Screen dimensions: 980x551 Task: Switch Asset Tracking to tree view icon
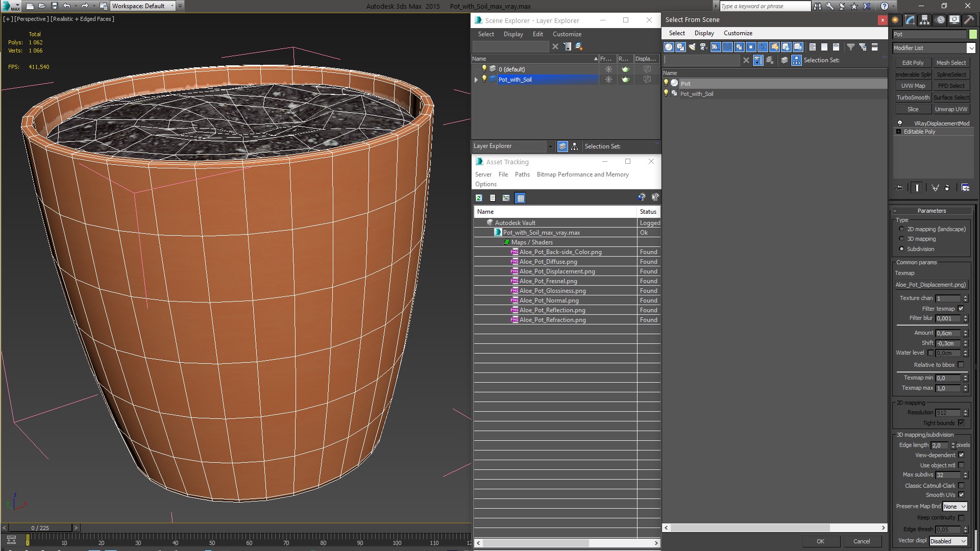[506, 198]
